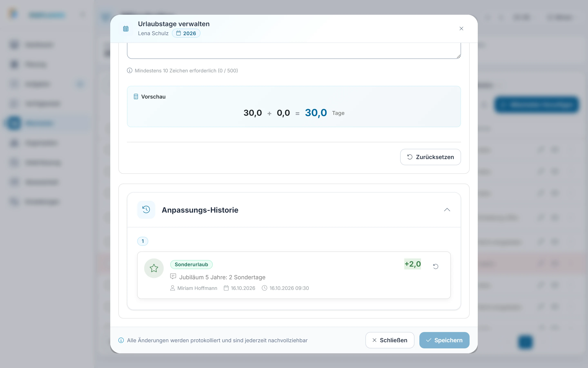Click the calendar grid icon in the dialog header
Viewport: 588px width, 368px height.
[x=126, y=29]
